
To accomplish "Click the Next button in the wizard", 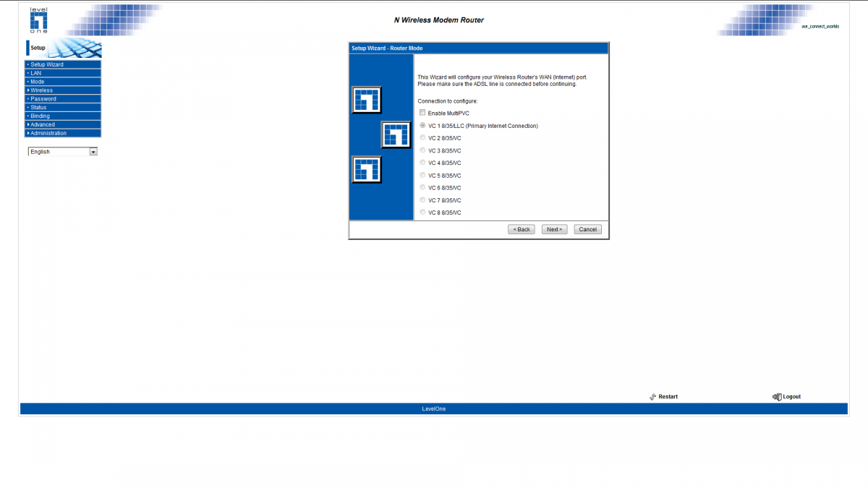I will [554, 229].
